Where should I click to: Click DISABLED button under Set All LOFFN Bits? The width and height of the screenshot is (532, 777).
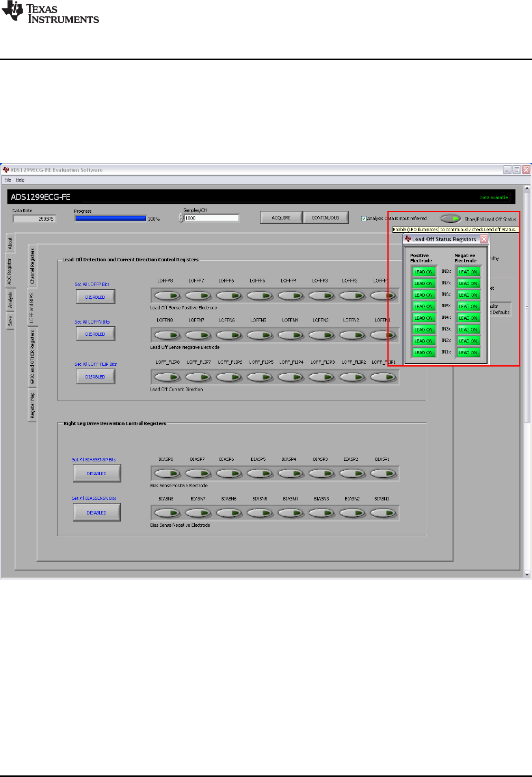tap(96, 334)
